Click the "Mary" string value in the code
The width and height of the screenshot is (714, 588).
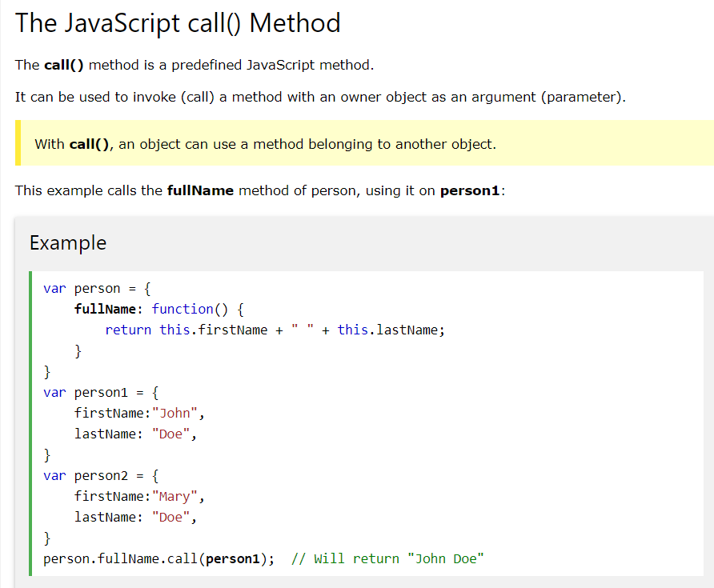point(174,496)
